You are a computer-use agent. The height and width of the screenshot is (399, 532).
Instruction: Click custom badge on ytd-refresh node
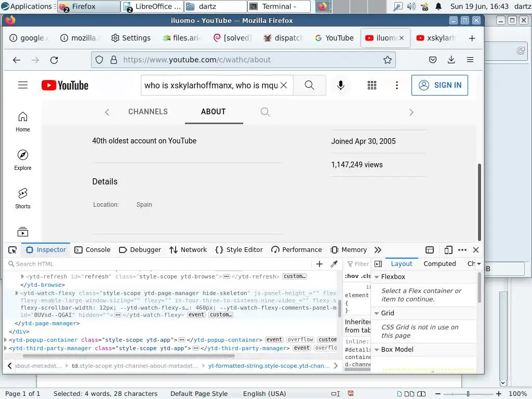(x=295, y=276)
